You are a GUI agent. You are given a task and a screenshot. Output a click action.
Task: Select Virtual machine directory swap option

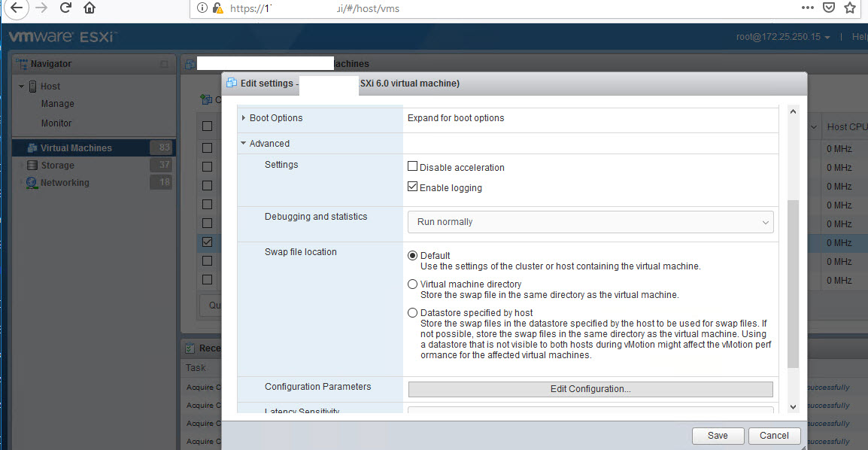click(x=412, y=284)
